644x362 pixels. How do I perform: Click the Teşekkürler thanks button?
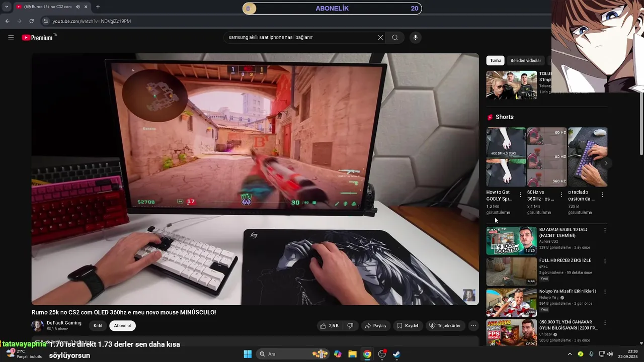[445, 326]
